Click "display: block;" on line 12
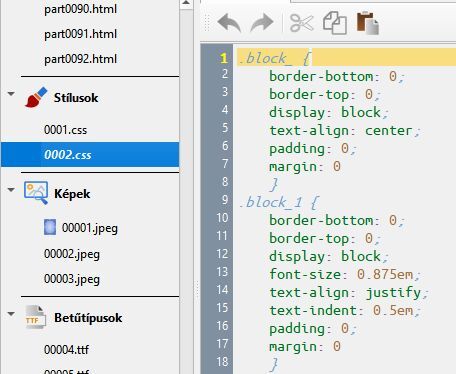 329,257
